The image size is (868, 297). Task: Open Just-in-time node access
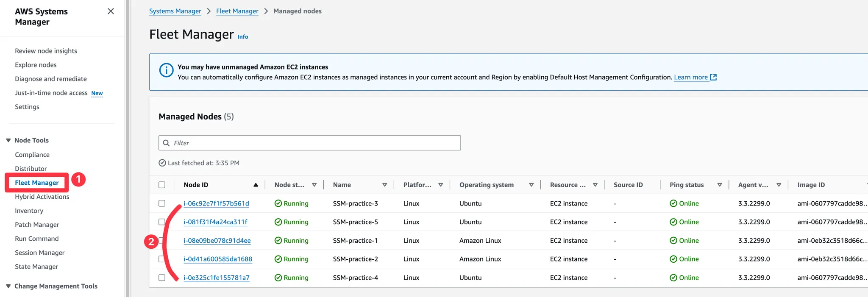[x=51, y=93]
